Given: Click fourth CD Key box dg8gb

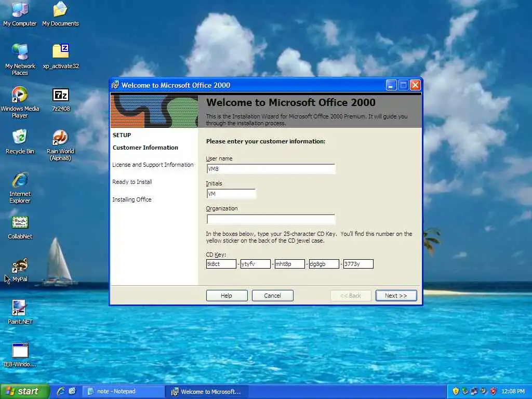Looking at the screenshot, I should [324, 263].
